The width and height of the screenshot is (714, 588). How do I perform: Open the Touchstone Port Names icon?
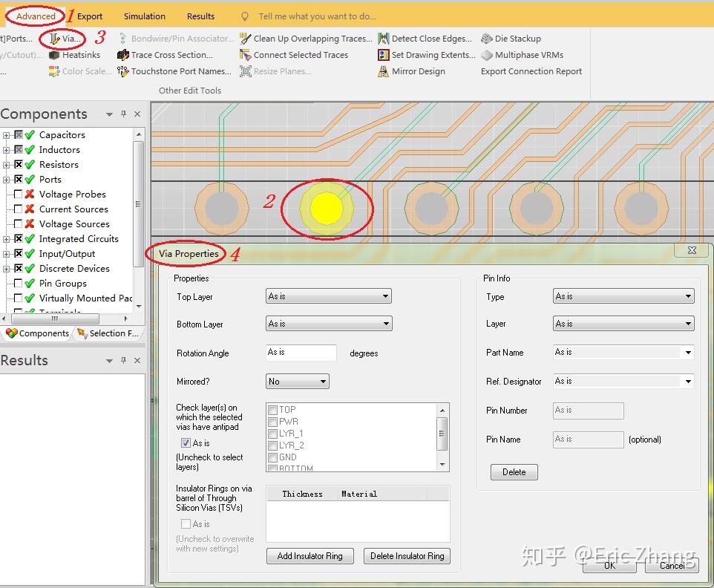(123, 71)
